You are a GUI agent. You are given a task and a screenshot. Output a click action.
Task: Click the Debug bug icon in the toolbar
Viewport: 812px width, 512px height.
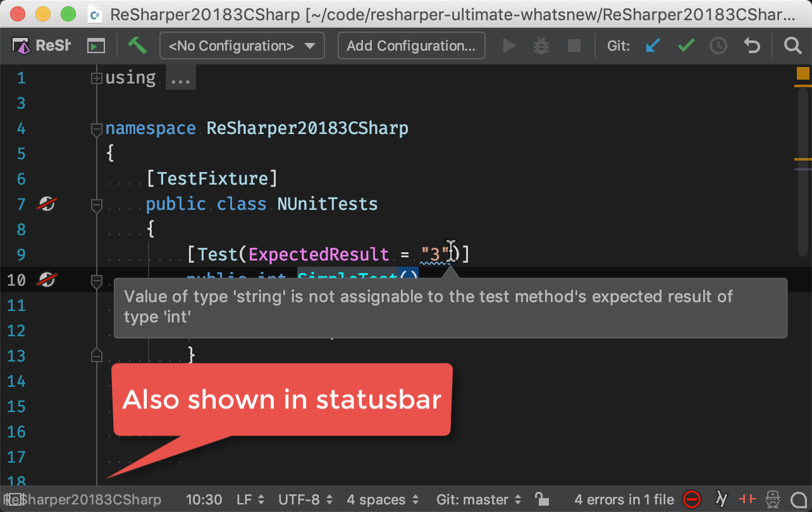tap(541, 45)
